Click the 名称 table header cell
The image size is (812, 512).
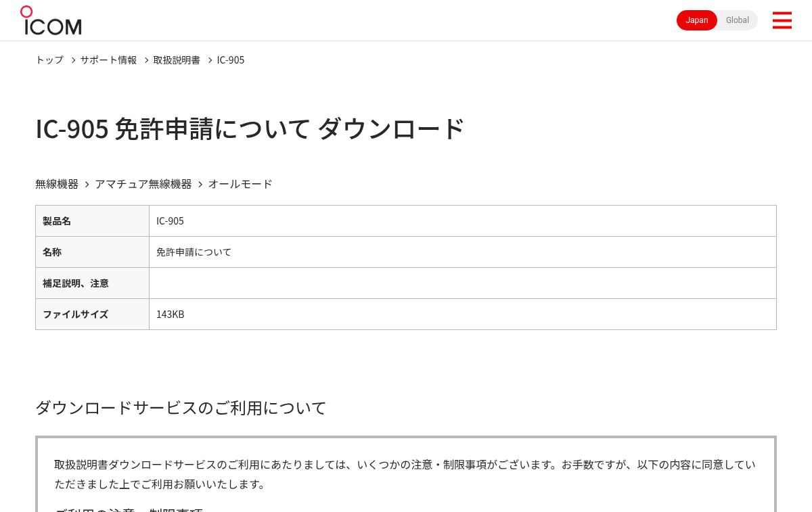pos(92,252)
